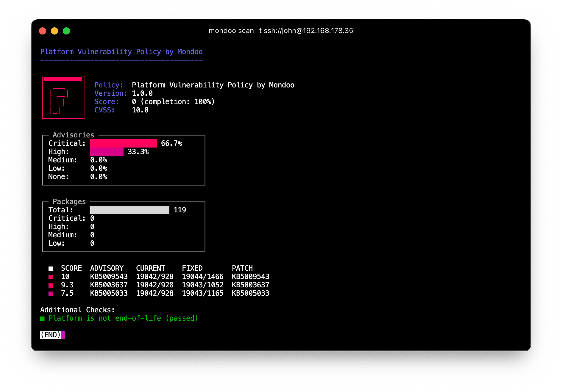This screenshot has width=562, height=392.
Task: Click the red close window button
Action: click(43, 31)
